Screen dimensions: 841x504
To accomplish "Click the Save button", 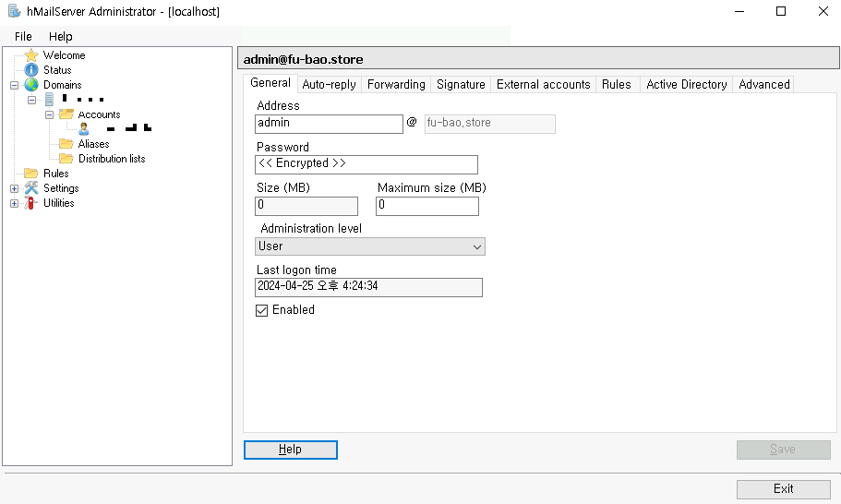I will (783, 450).
